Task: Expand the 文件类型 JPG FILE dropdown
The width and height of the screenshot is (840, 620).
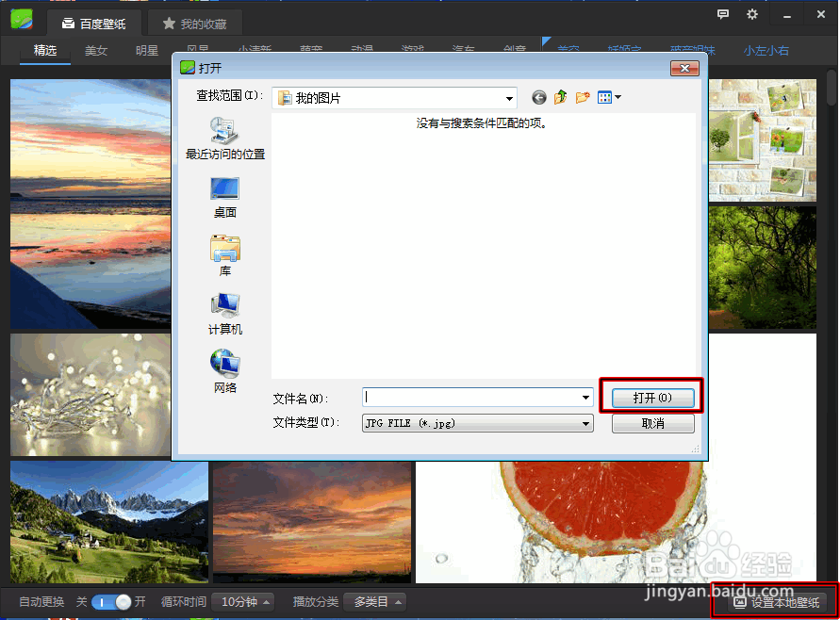Action: (x=477, y=423)
